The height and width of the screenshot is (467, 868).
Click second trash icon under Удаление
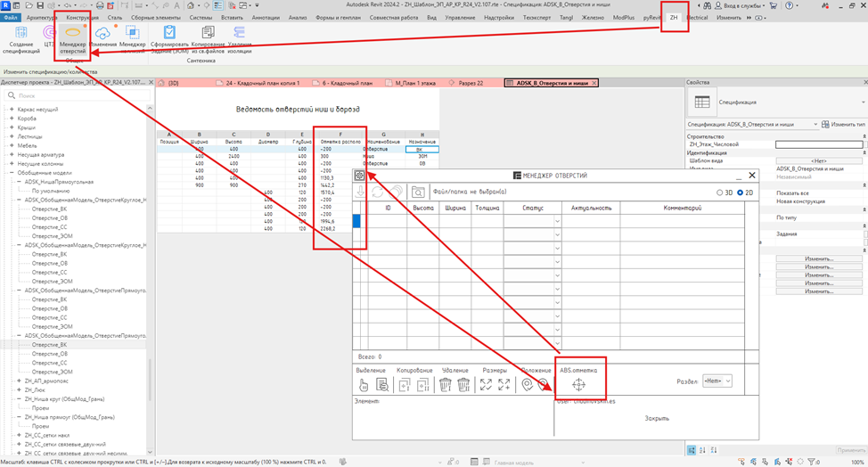(x=464, y=384)
